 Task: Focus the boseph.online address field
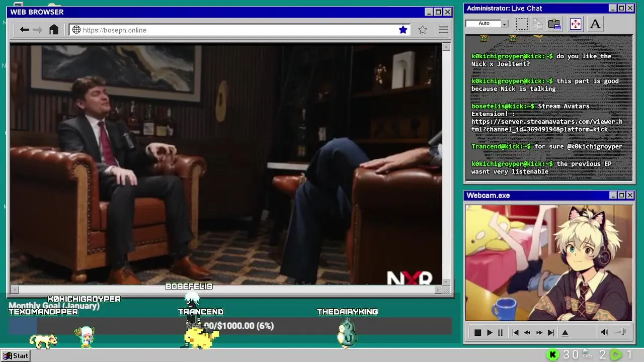[x=239, y=30]
